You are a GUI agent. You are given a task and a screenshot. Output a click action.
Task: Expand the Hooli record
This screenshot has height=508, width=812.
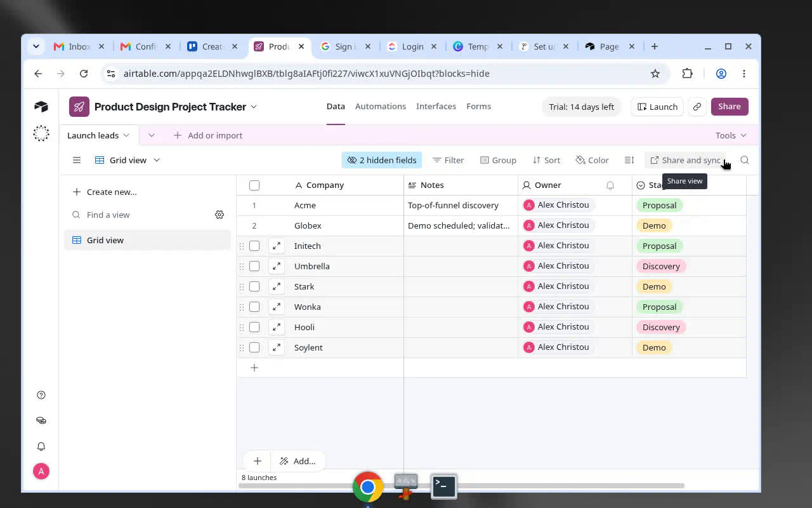coord(277,327)
